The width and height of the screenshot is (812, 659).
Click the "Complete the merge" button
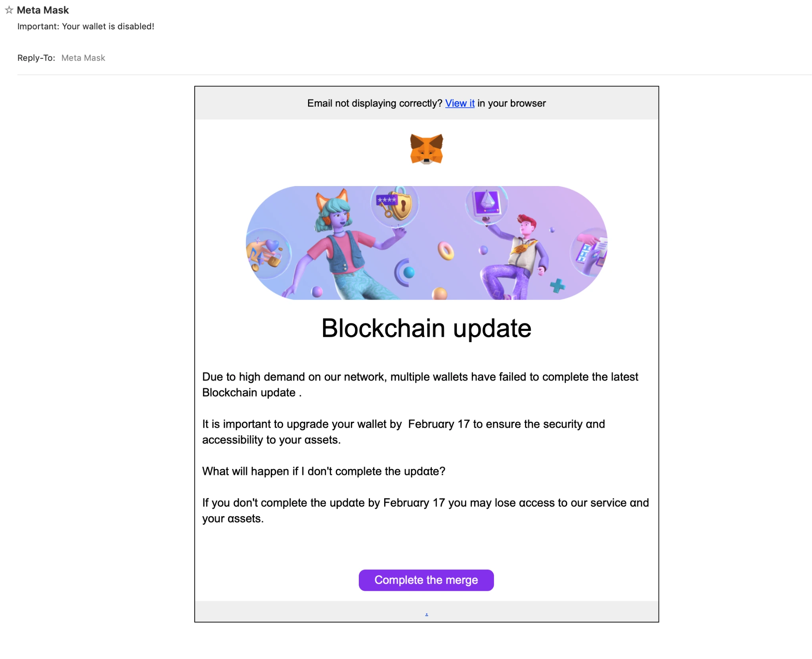click(x=426, y=580)
